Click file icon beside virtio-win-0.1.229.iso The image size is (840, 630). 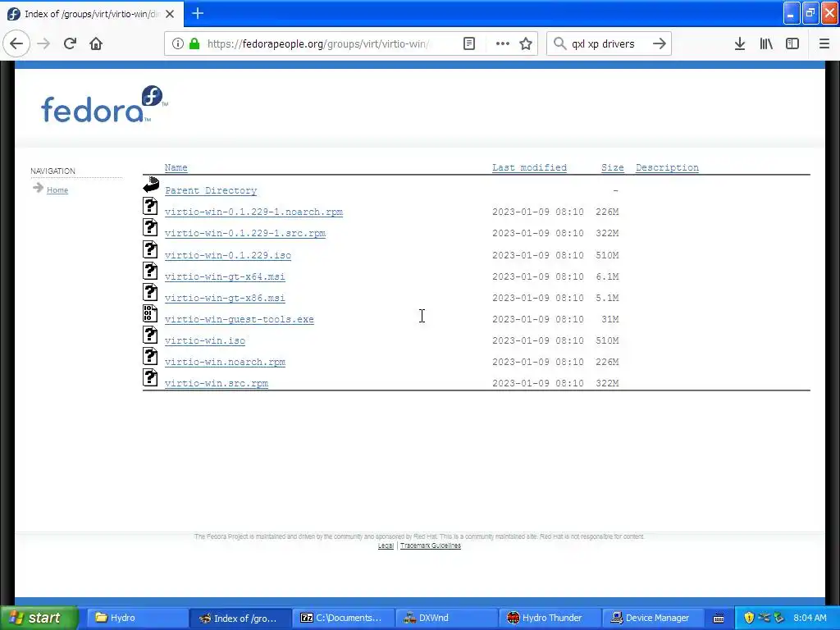click(150, 249)
